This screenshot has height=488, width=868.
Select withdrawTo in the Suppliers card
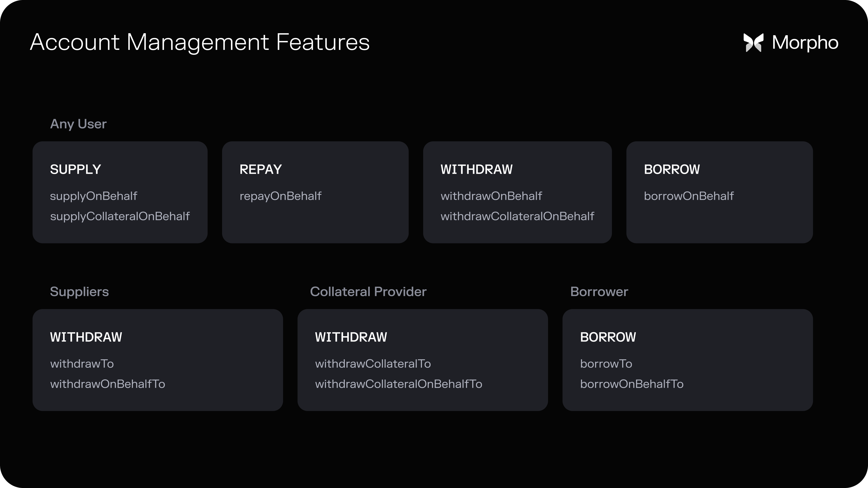(82, 364)
